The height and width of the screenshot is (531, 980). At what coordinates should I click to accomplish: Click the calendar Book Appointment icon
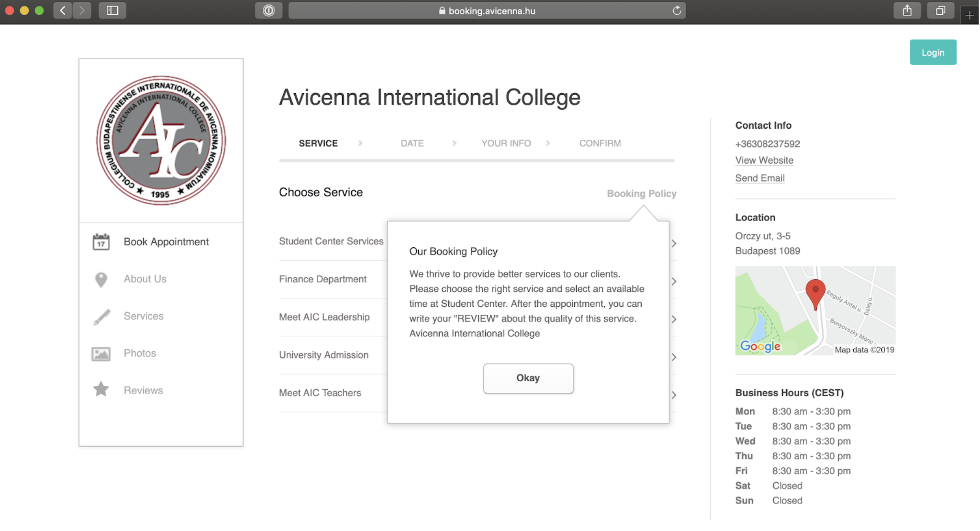[101, 242]
